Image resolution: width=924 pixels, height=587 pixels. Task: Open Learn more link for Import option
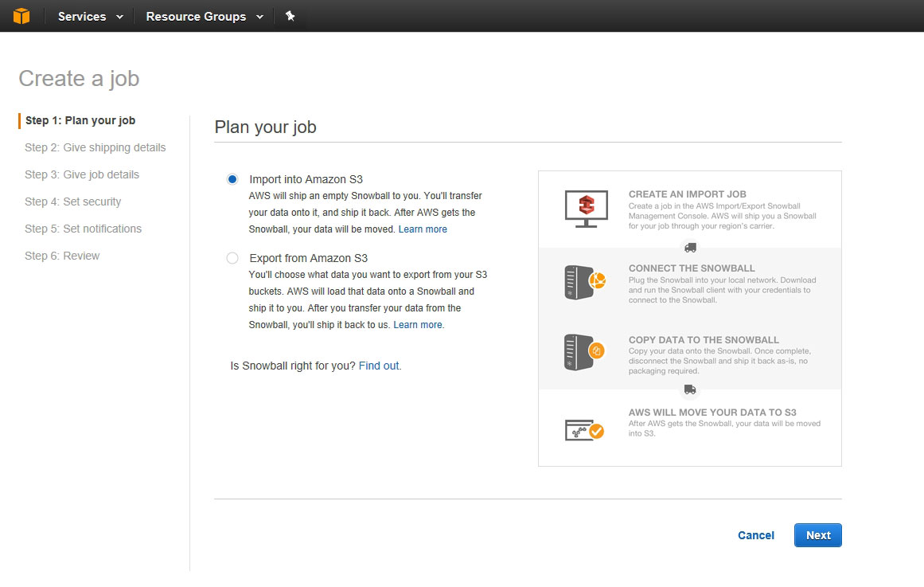(423, 229)
